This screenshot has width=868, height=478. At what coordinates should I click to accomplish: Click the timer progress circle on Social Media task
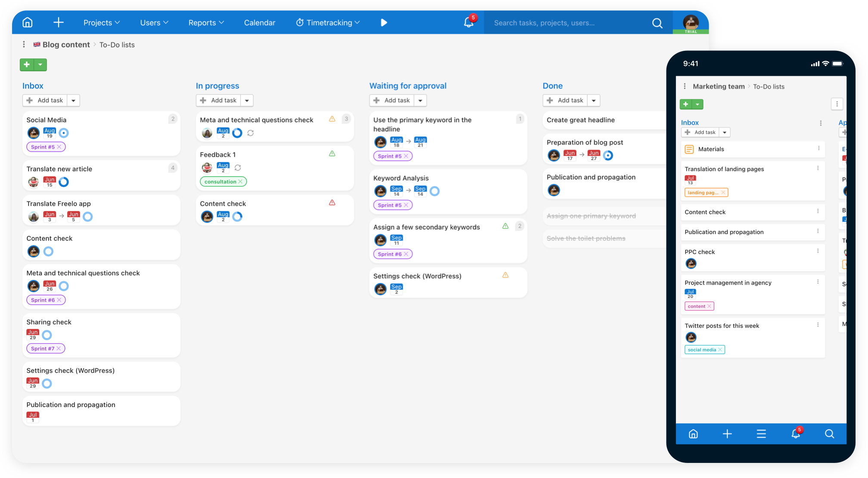tap(63, 133)
